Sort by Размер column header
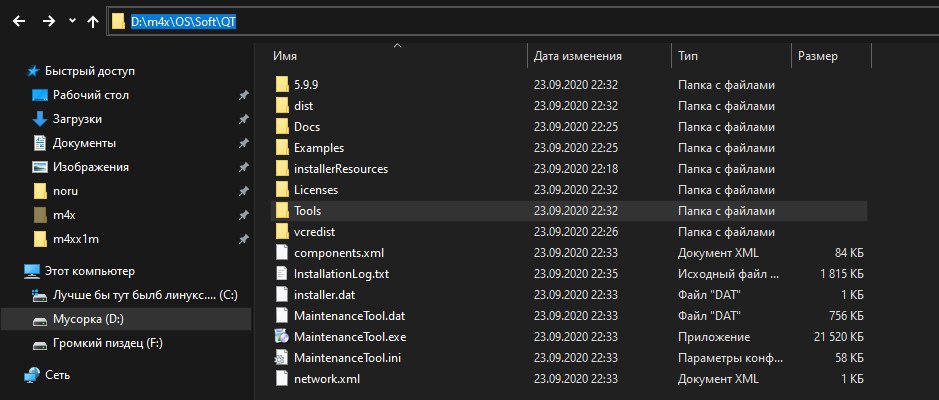Viewport: 939px width, 400px height. coord(817,56)
